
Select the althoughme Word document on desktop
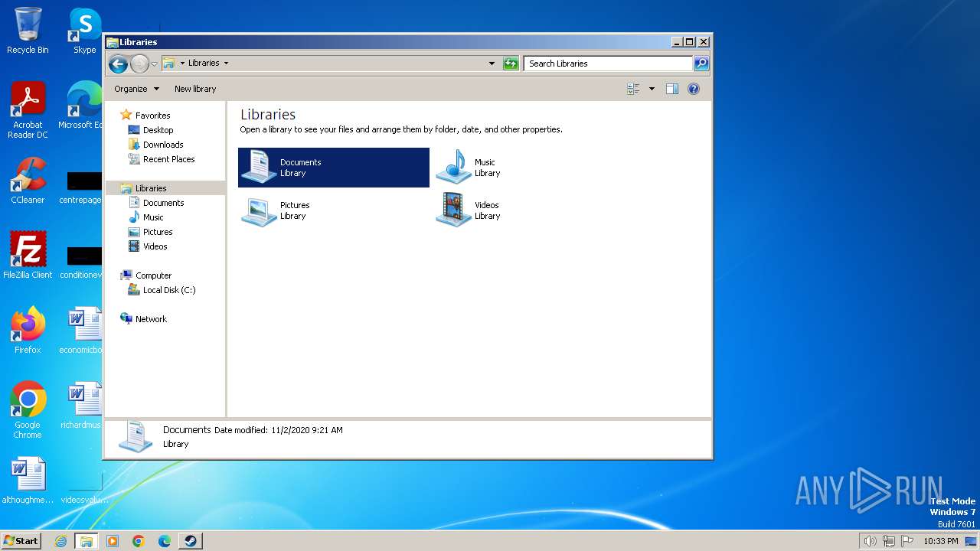pos(28,481)
